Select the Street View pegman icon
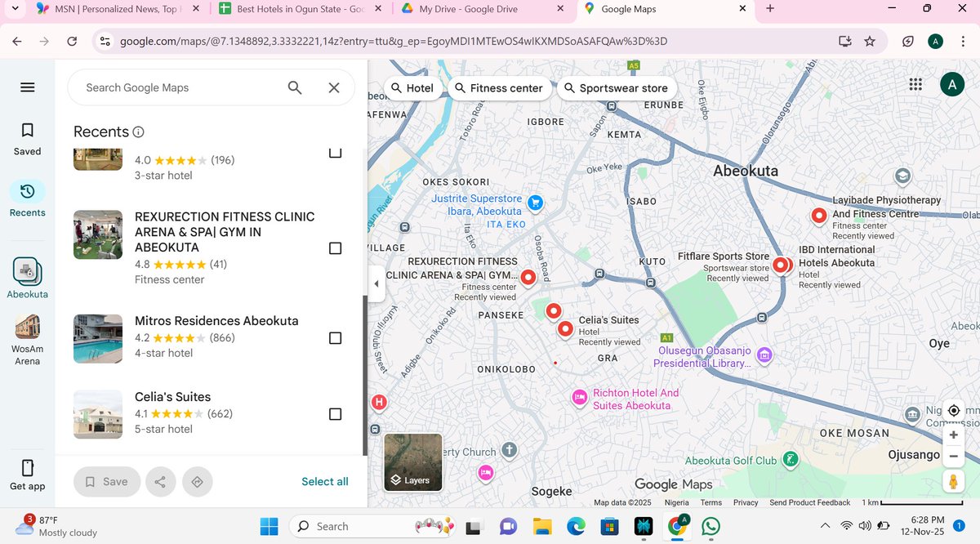Screen dimensions: 980x544 (x=953, y=481)
